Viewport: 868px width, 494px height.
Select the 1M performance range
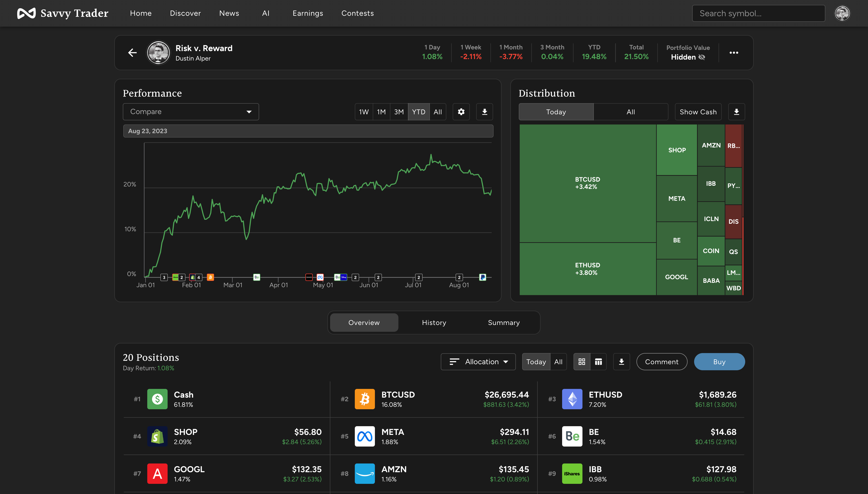(x=381, y=112)
